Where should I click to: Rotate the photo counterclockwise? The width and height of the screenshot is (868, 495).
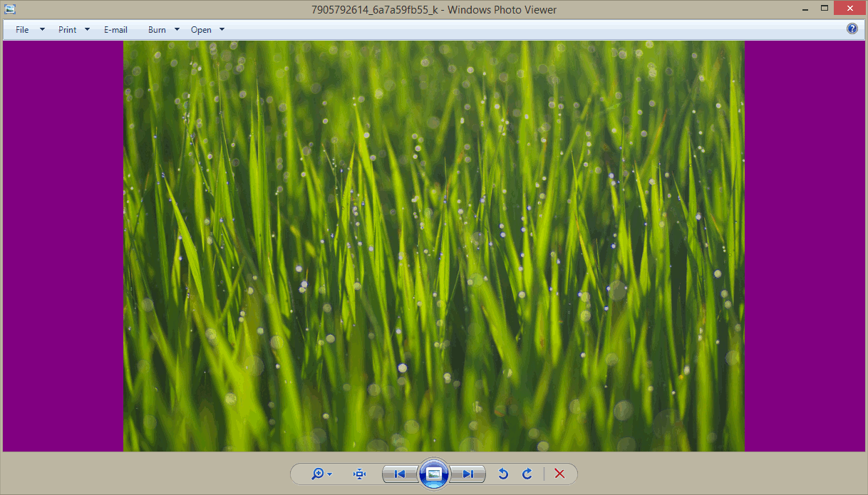point(503,474)
